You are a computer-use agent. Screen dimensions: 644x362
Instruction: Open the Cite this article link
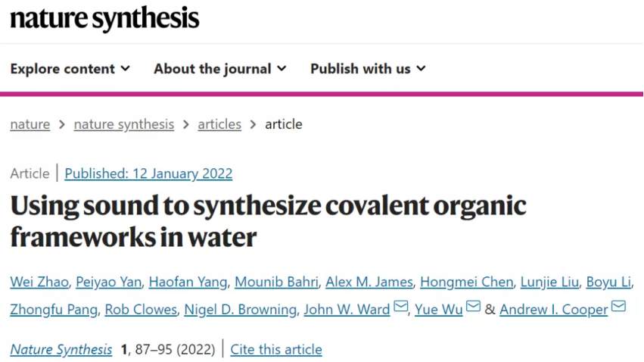(x=276, y=349)
